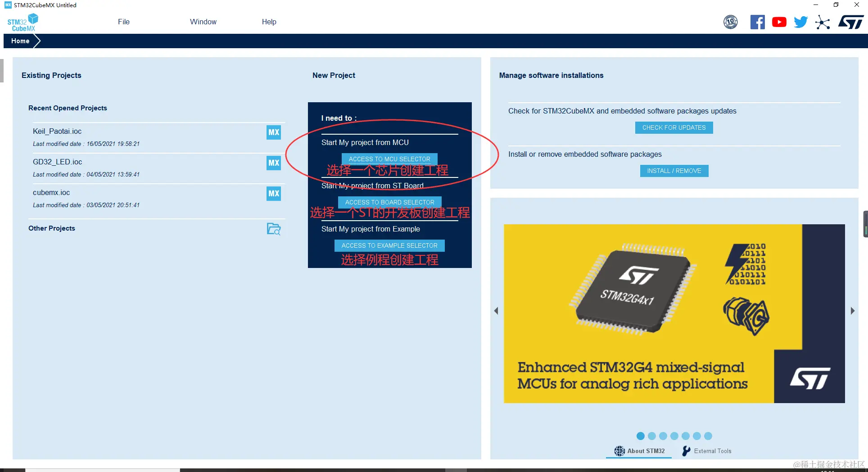
Task: Click CHECK FOR UPDATES button
Action: coord(674,127)
